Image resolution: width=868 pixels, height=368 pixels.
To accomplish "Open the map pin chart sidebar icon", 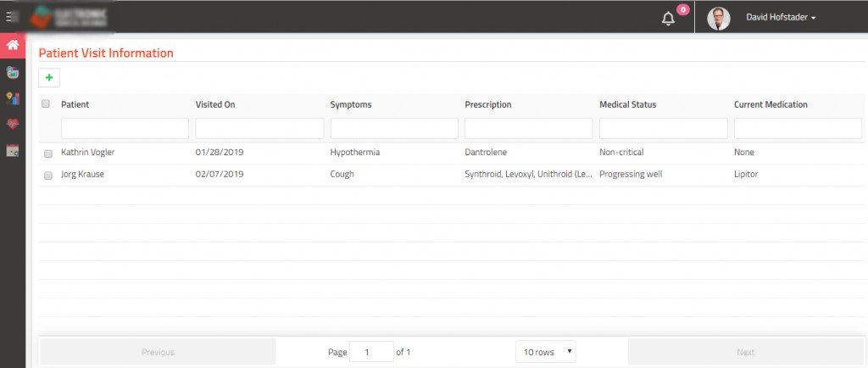I will click(x=13, y=99).
